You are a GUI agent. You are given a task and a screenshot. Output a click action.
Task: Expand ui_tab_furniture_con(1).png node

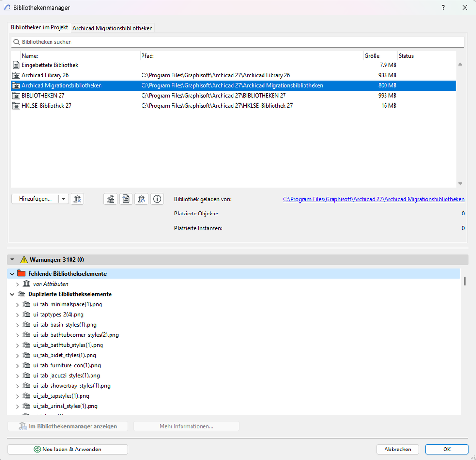pyautogui.click(x=17, y=365)
